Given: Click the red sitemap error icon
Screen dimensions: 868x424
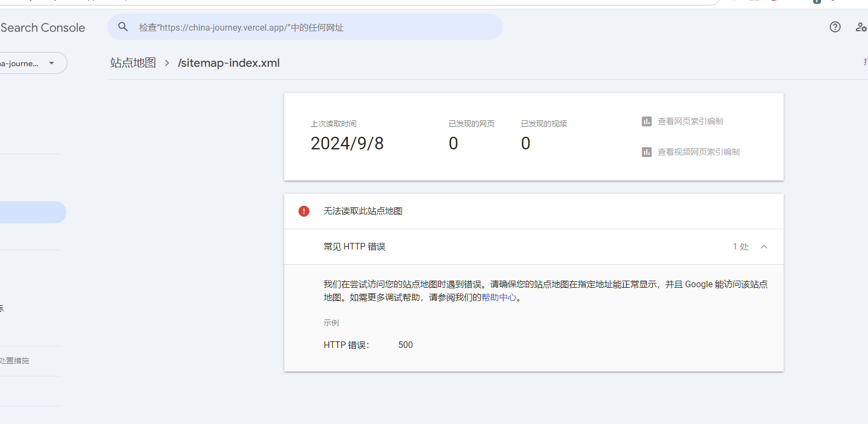Looking at the screenshot, I should tap(304, 211).
